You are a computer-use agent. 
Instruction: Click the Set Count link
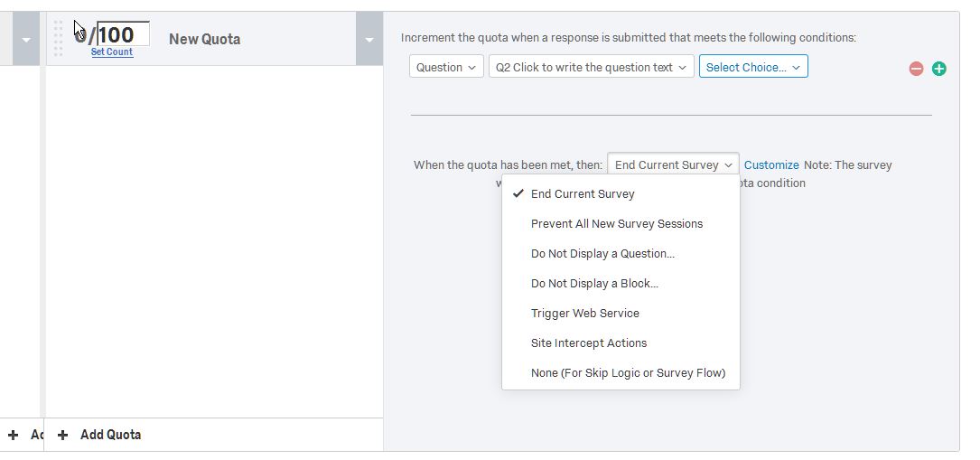(x=112, y=52)
